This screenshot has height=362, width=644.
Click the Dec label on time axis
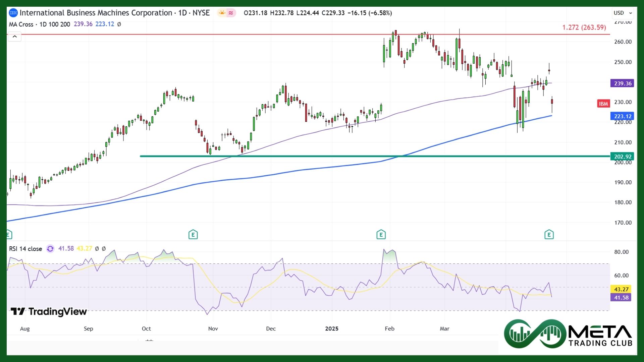tap(271, 328)
